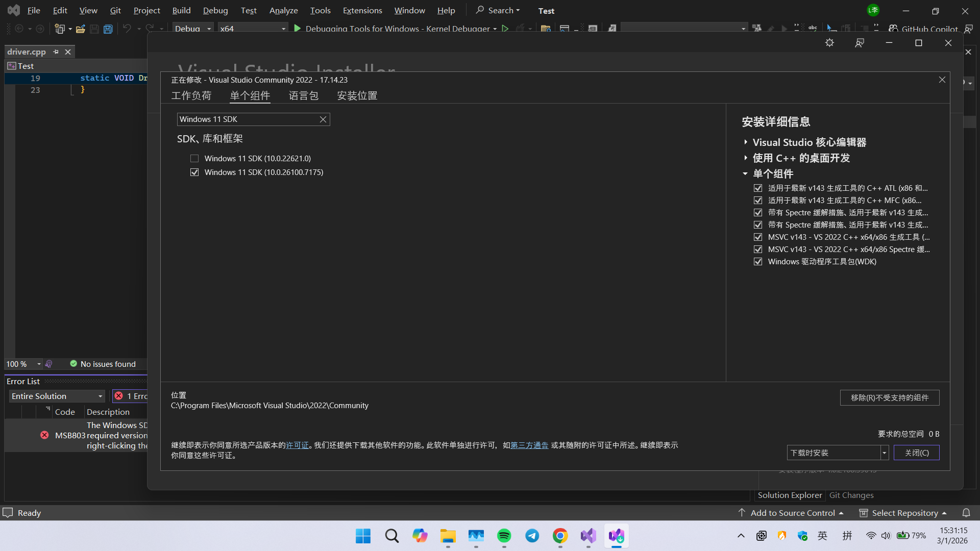Click installer settings gear icon
The width and height of the screenshot is (980, 551).
(x=829, y=43)
